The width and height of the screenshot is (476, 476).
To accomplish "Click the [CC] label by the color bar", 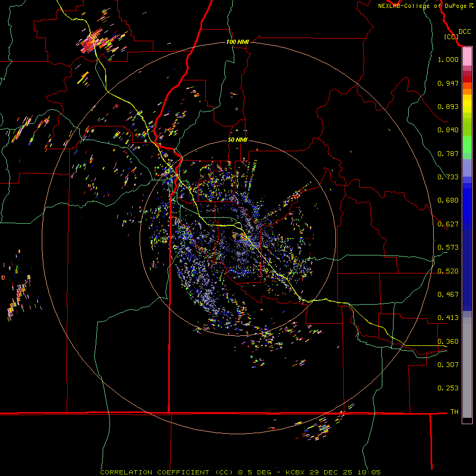I will [451, 36].
